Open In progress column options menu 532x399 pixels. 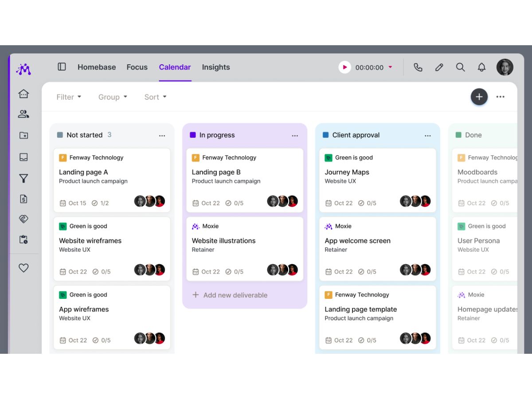coord(295,136)
